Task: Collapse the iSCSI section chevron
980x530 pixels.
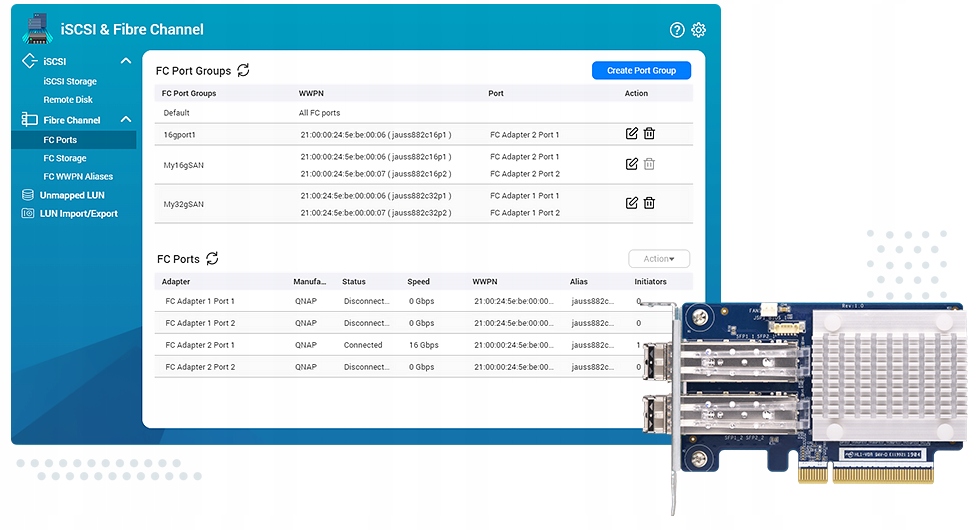Action: [x=126, y=61]
